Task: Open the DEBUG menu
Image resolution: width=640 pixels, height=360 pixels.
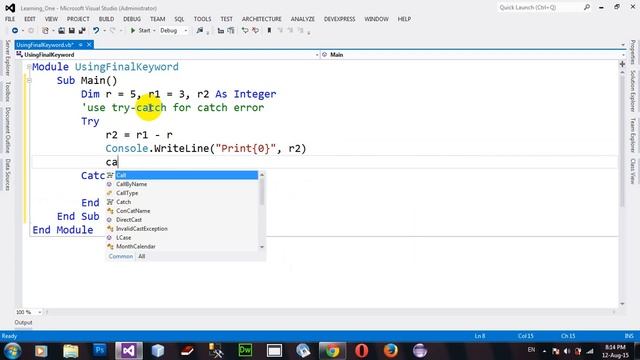Action: click(132, 19)
